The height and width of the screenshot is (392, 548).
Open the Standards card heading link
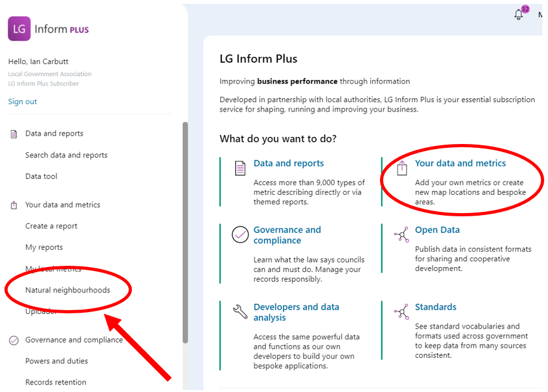coord(436,307)
